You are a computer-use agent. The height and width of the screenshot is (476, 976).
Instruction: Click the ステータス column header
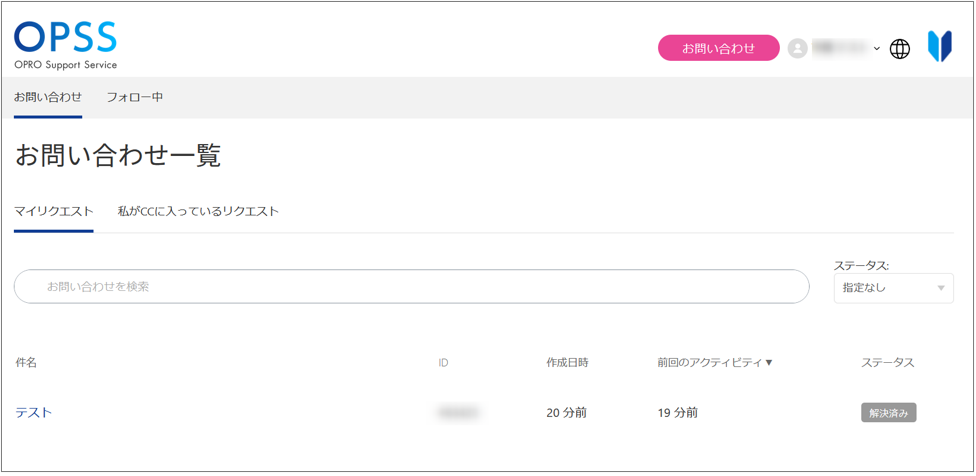(x=887, y=362)
